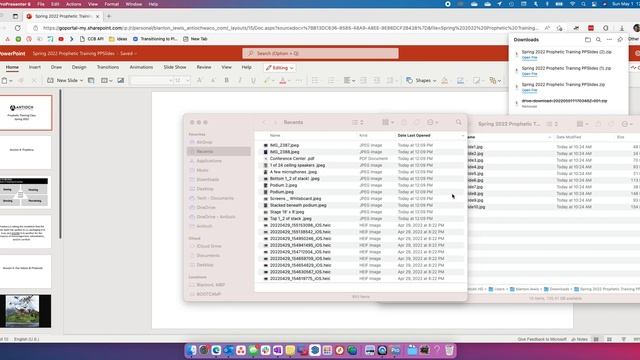This screenshot has height=360, width=640.
Task: Click the New Slide button
Action: pos(64,80)
